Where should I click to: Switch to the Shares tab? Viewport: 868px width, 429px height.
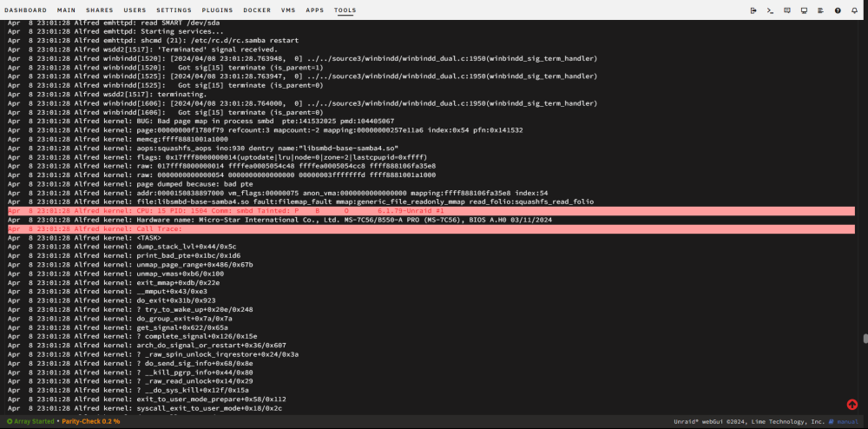(x=100, y=10)
